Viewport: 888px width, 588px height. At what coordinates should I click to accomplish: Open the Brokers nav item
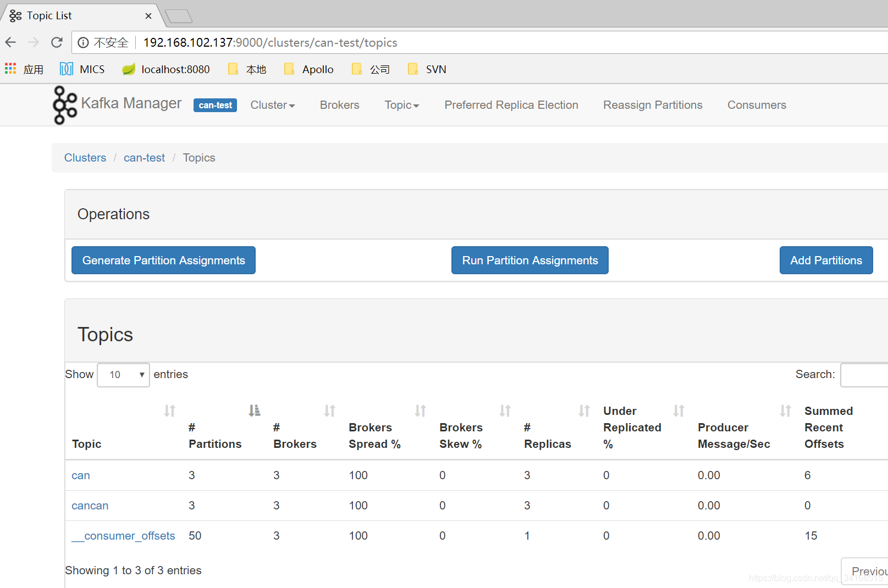point(340,105)
